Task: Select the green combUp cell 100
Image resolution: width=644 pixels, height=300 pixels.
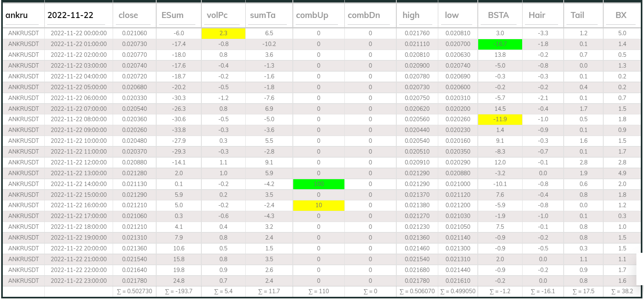Action: 318,184
